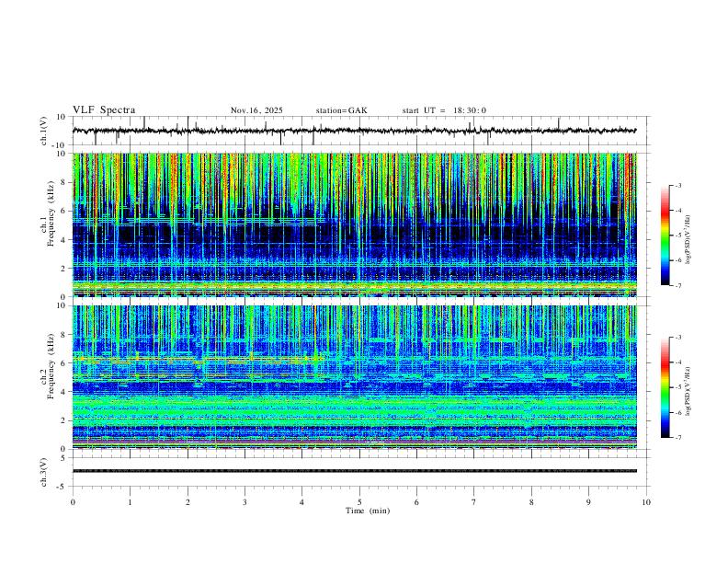Click the 'ch.1(V)' waveform axis label
728x563 pixels.
pyautogui.click(x=44, y=131)
